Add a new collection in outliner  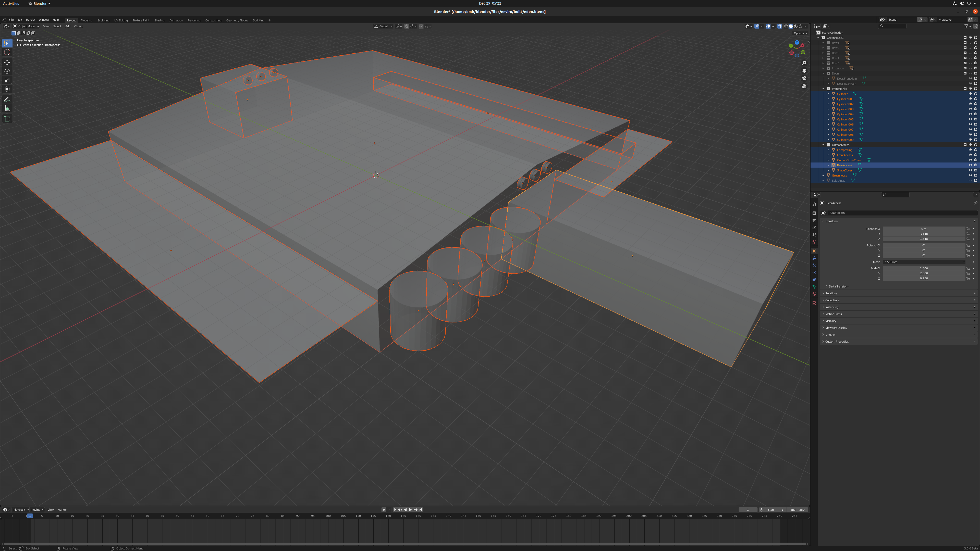(x=976, y=26)
